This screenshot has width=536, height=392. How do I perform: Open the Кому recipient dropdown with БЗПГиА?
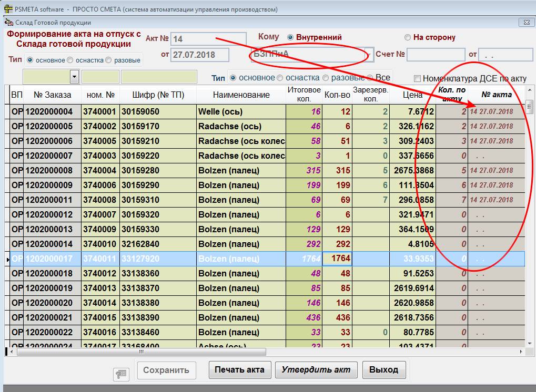[x=369, y=55]
